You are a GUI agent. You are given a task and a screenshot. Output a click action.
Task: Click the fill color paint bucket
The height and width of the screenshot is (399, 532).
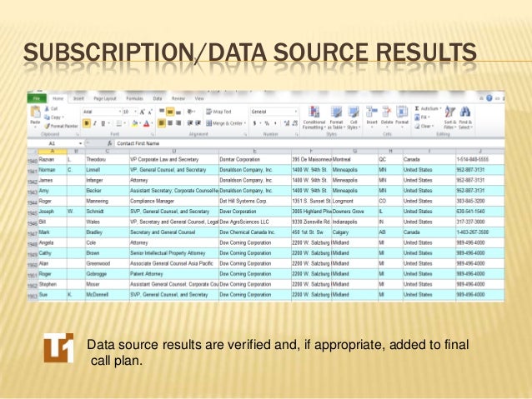(135, 123)
